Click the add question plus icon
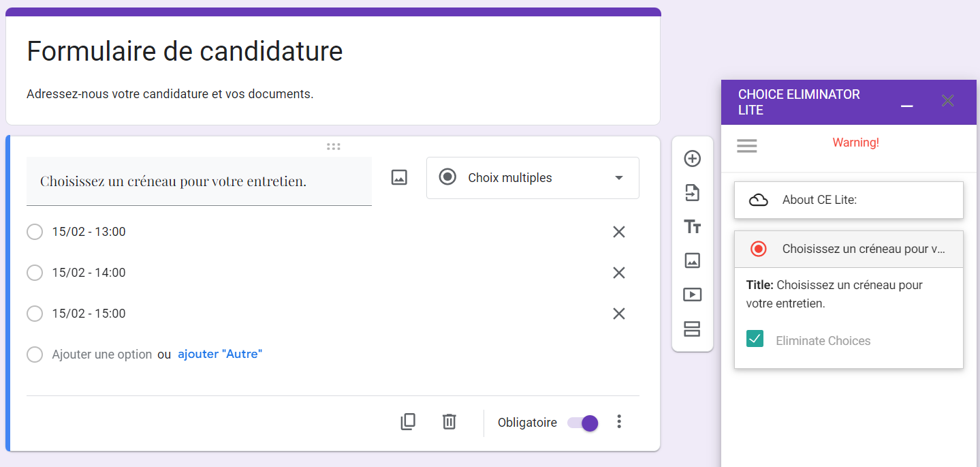Viewport: 980px width, 467px height. [x=692, y=159]
